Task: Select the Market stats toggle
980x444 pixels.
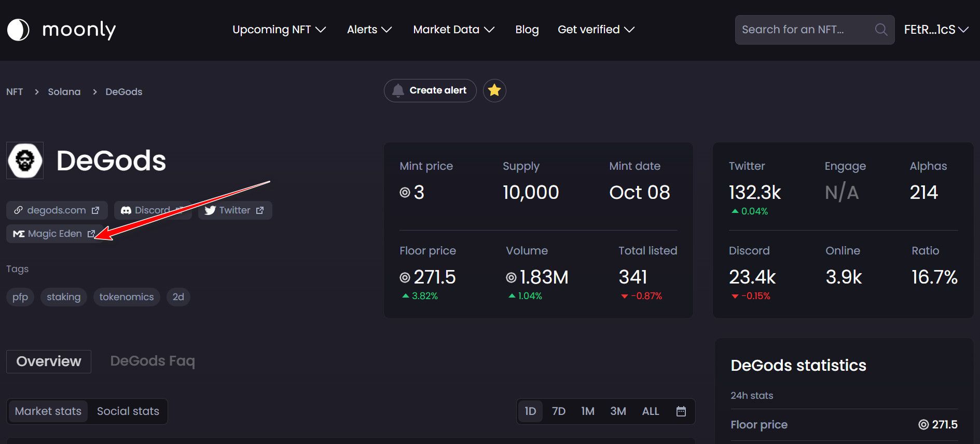Action: point(48,411)
